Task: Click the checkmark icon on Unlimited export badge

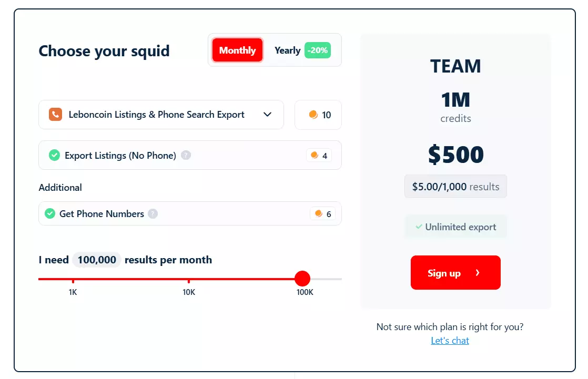Action: point(419,227)
